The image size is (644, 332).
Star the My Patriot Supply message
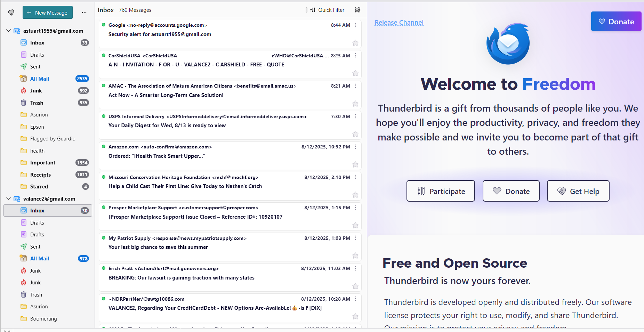coord(355,256)
